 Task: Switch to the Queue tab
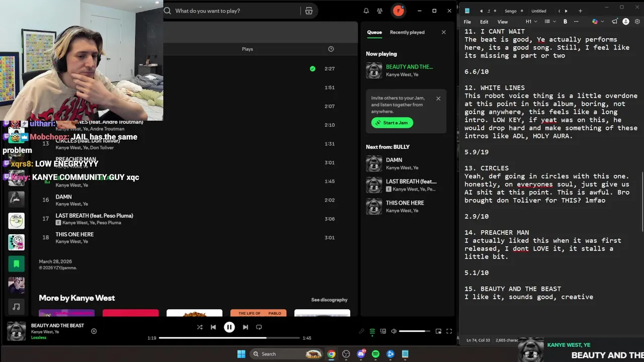point(374,32)
